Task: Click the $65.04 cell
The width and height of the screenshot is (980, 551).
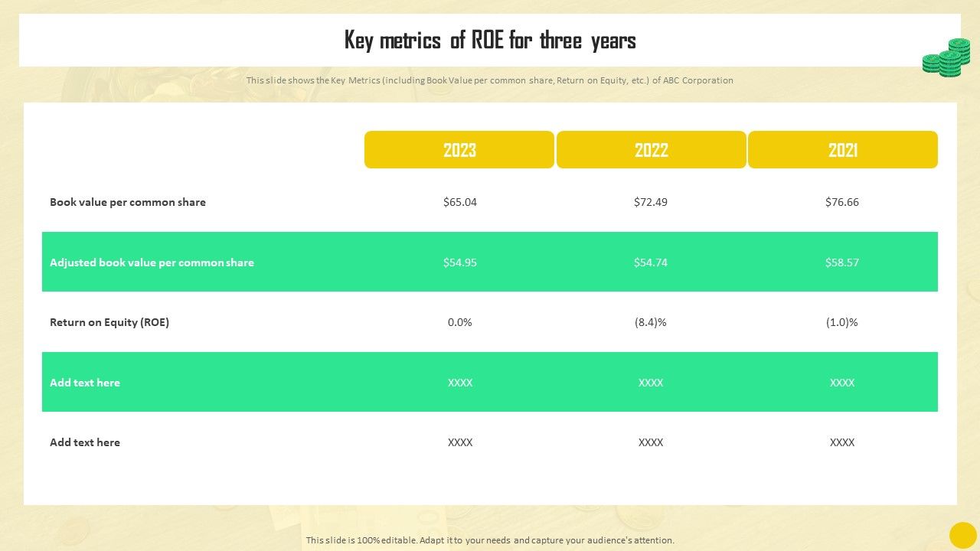Action: [x=460, y=202]
